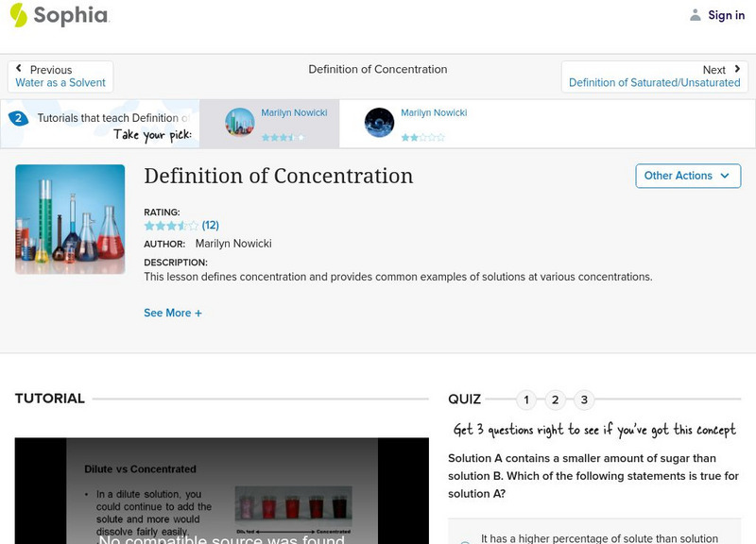The height and width of the screenshot is (544, 756).
Task: Collapse the Other Actions chevron
Action: pos(724,176)
